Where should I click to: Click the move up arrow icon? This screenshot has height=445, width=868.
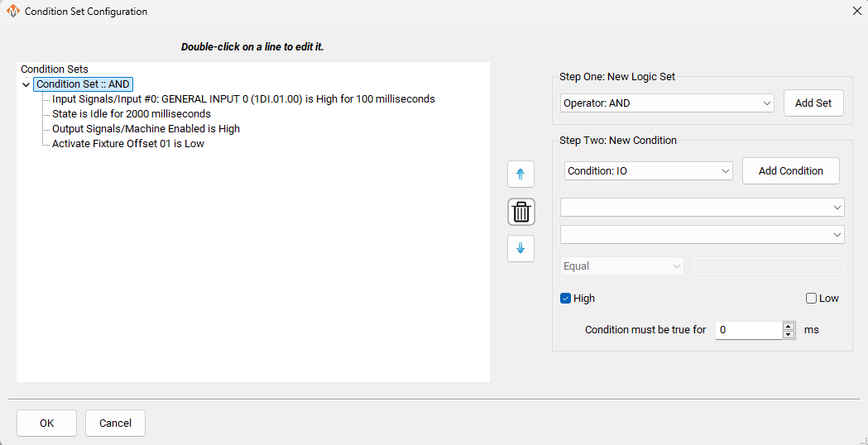click(520, 175)
